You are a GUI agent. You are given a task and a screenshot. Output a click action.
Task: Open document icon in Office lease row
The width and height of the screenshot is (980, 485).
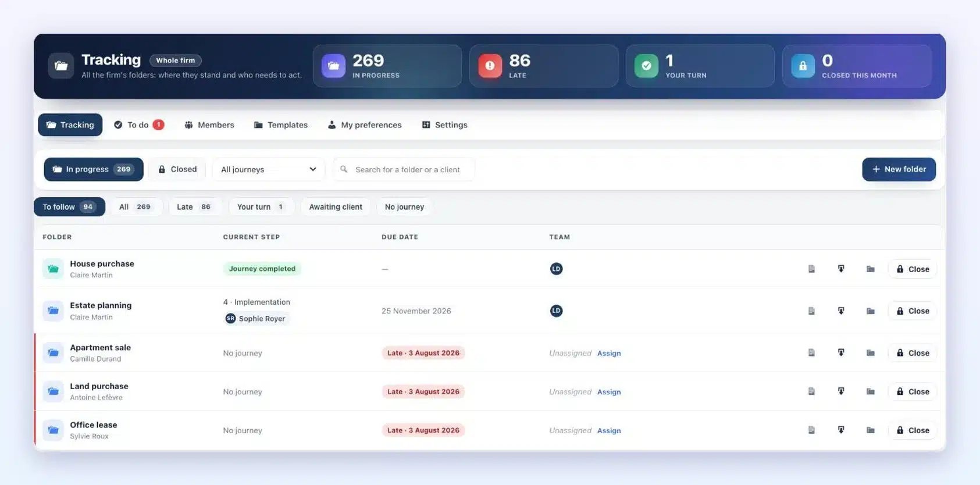(x=811, y=430)
